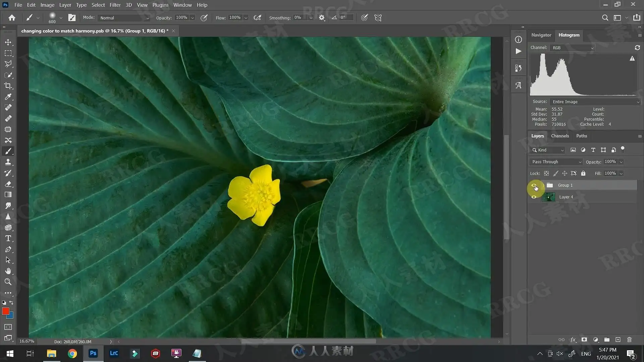
Task: Activate the Zoom tool in toolbar
Action: (x=8, y=282)
